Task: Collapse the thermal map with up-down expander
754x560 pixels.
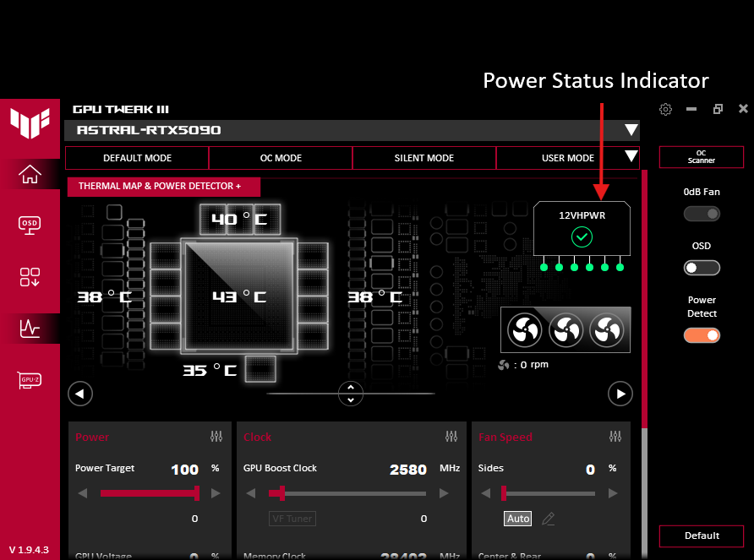Action: [351, 394]
